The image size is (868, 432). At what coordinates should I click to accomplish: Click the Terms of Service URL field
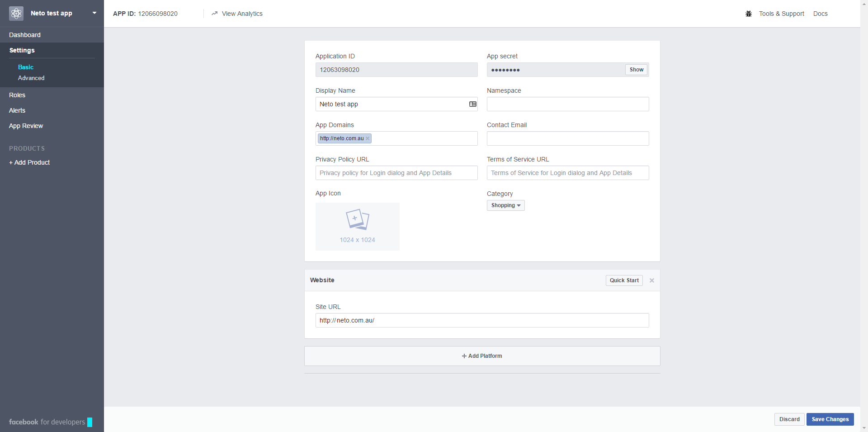click(x=568, y=173)
